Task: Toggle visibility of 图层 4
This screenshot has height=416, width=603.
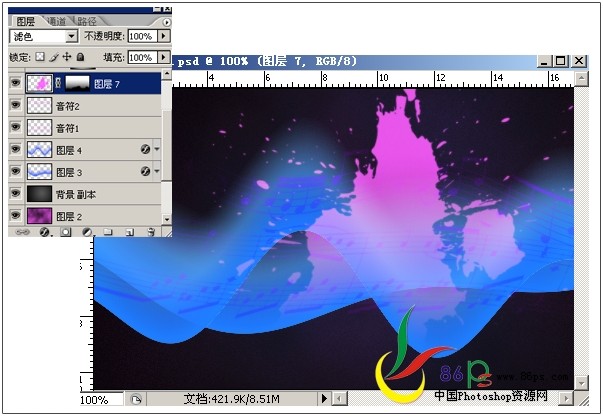Action: coord(15,149)
